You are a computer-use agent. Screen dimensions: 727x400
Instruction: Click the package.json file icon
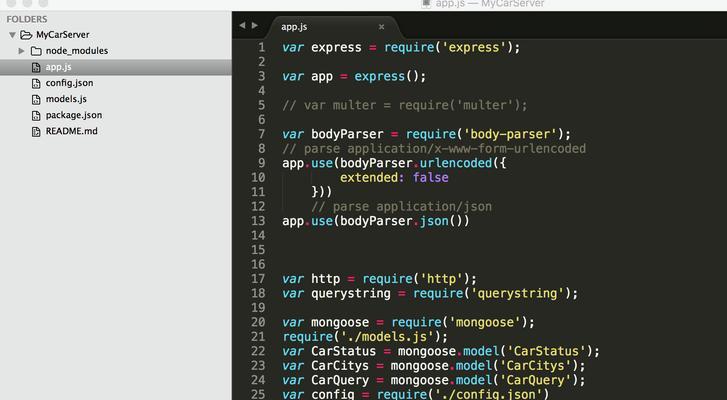tap(36, 115)
